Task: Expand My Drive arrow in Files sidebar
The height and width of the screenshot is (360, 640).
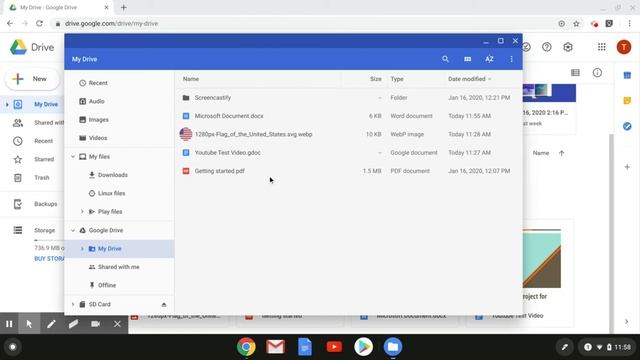Action: pyautogui.click(x=82, y=249)
